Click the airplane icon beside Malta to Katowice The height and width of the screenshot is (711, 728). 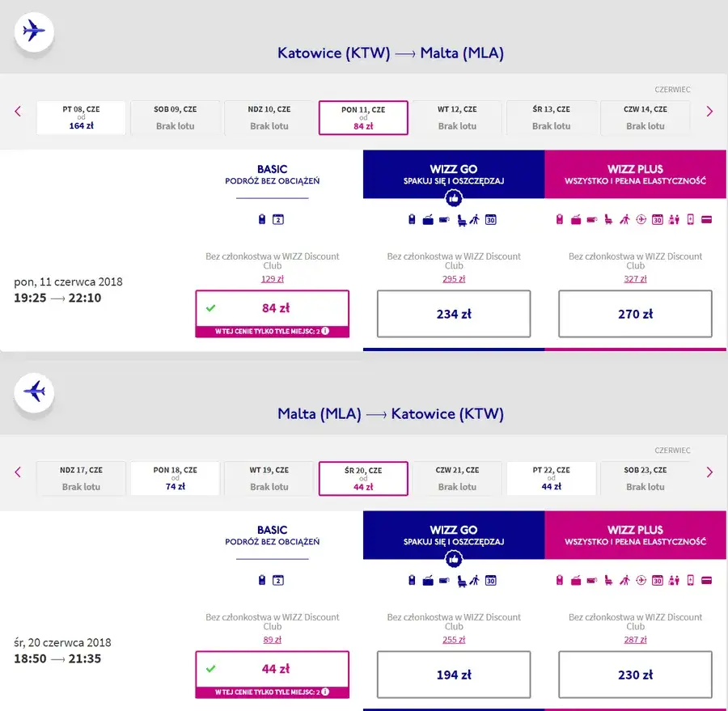[x=34, y=392]
